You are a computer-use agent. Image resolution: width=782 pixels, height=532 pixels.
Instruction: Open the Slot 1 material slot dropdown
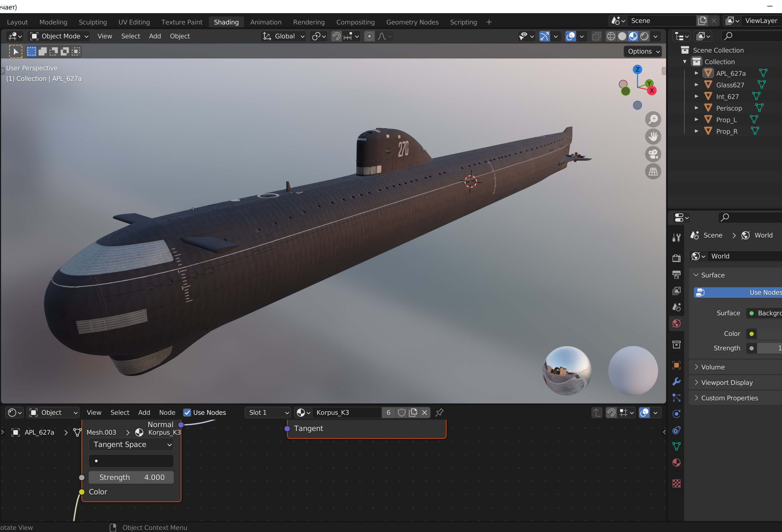[x=268, y=412]
